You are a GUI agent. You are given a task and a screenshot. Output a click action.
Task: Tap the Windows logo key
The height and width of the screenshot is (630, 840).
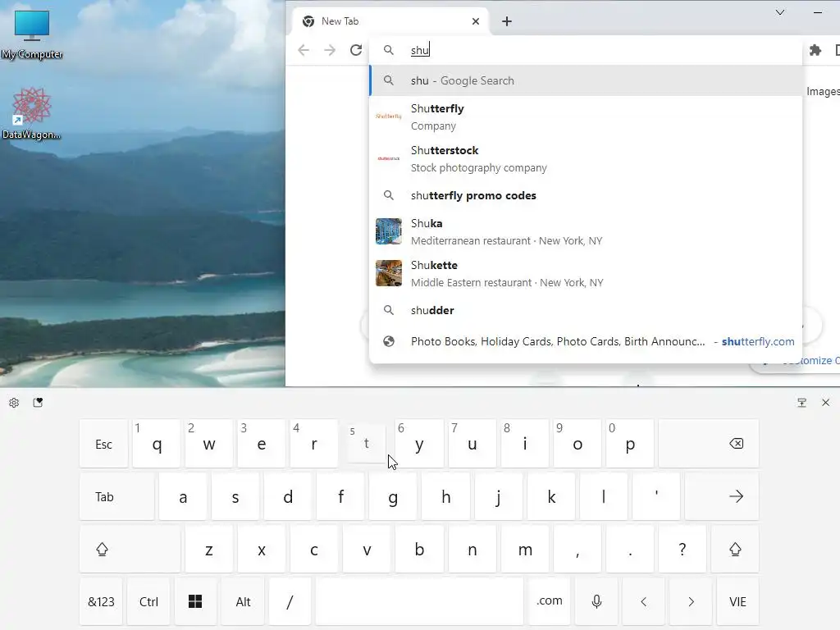click(x=195, y=601)
